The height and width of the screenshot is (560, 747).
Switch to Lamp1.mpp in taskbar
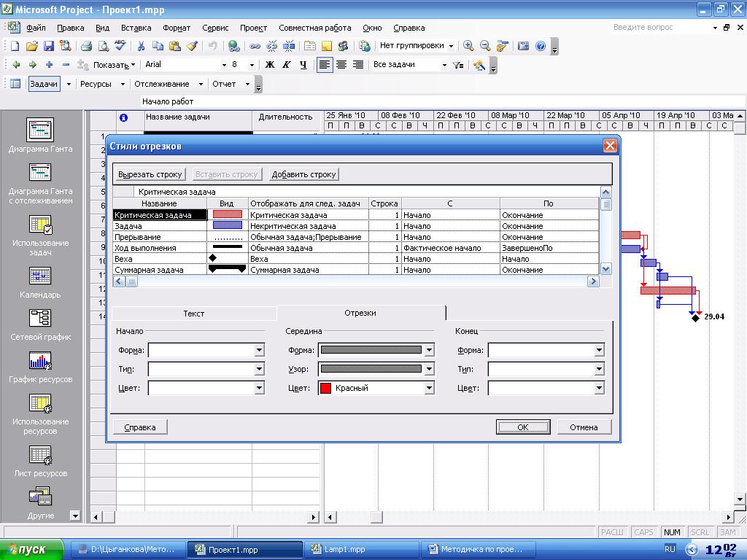coord(361,549)
